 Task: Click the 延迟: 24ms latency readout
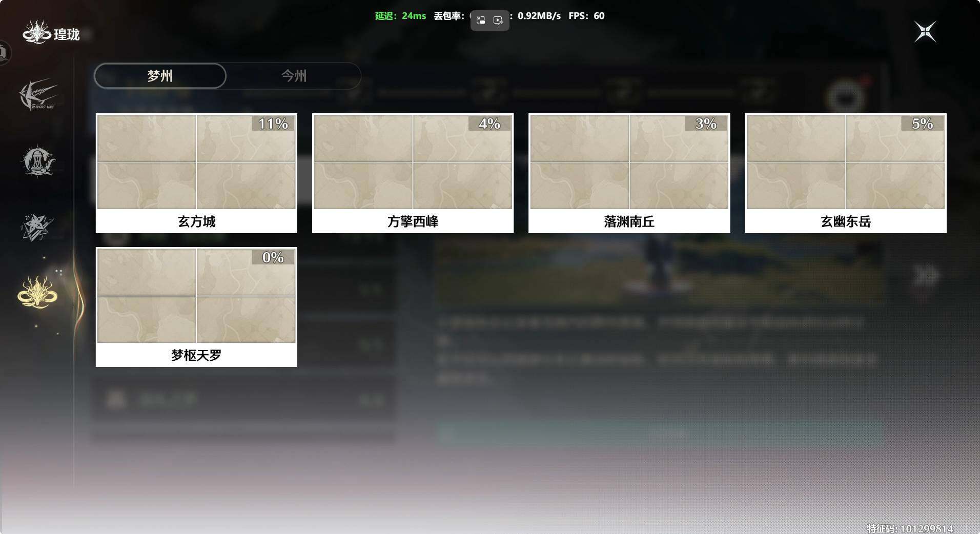tap(400, 16)
